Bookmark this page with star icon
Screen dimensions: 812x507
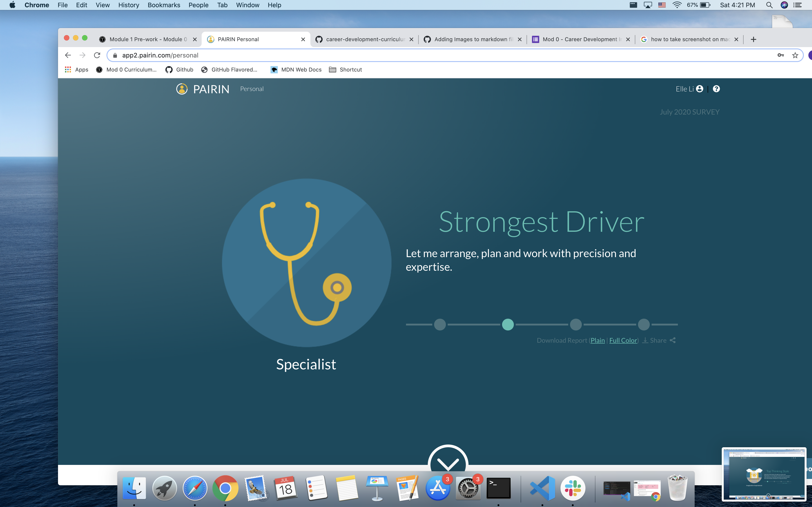(795, 55)
